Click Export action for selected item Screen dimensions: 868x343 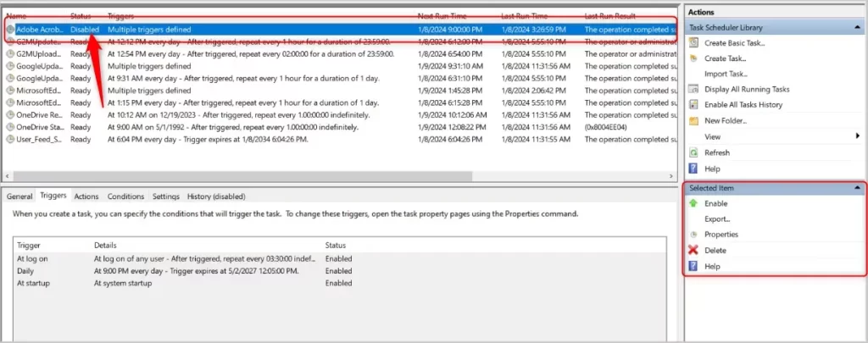(x=717, y=219)
